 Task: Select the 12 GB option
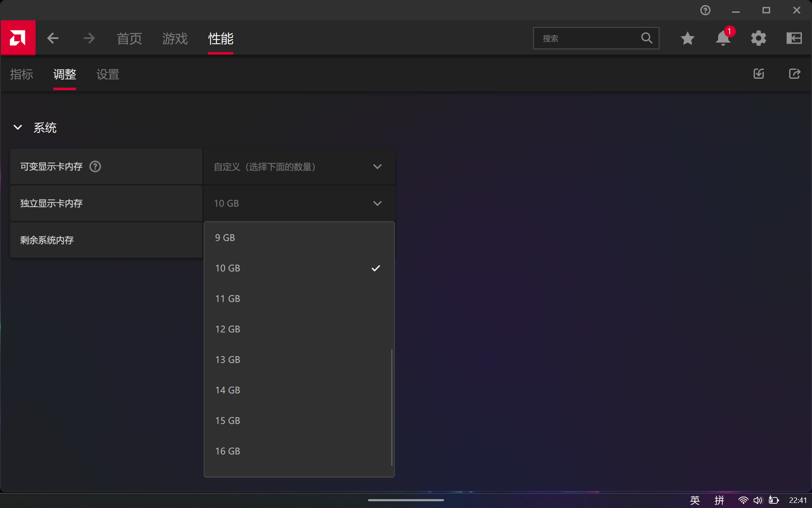click(x=228, y=329)
